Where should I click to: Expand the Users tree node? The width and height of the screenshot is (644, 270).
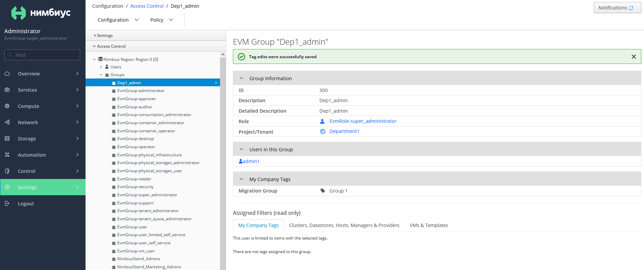(101, 67)
